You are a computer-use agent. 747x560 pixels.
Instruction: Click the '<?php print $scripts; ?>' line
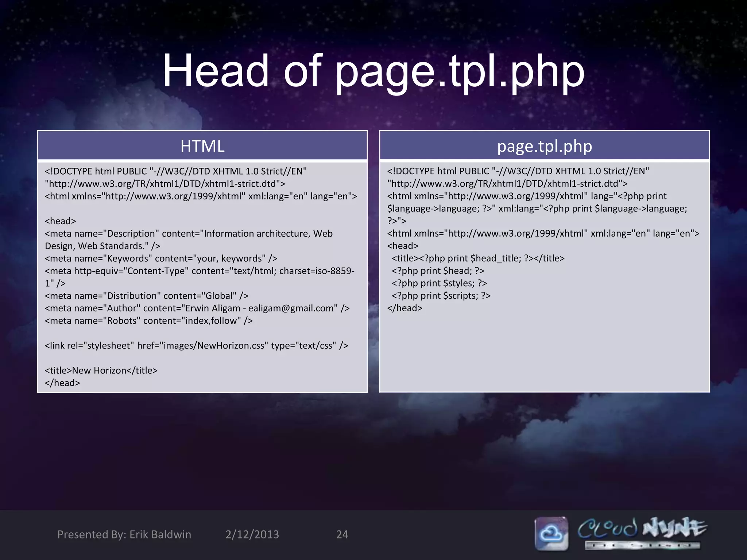441,296
